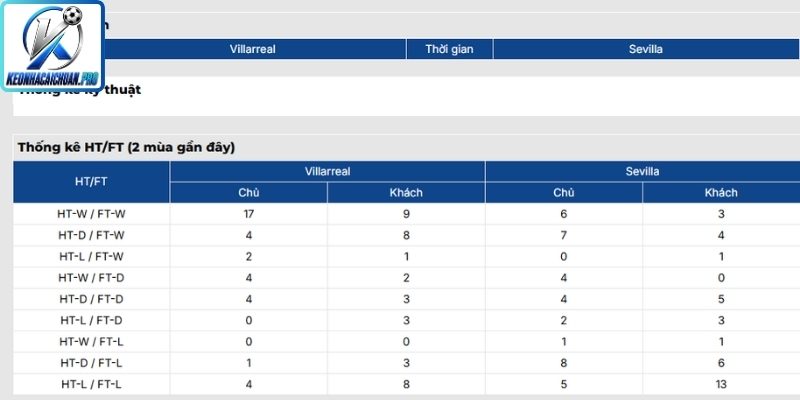Screen dimensions: 800x400
Task: Select the HT-W / FT-W row label
Action: pyautogui.click(x=91, y=214)
